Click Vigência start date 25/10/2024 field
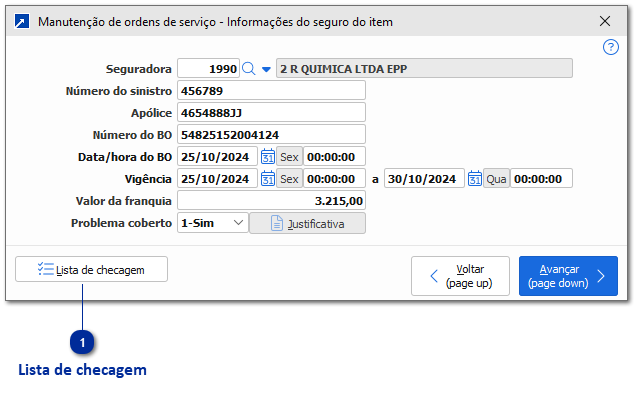 [217, 179]
